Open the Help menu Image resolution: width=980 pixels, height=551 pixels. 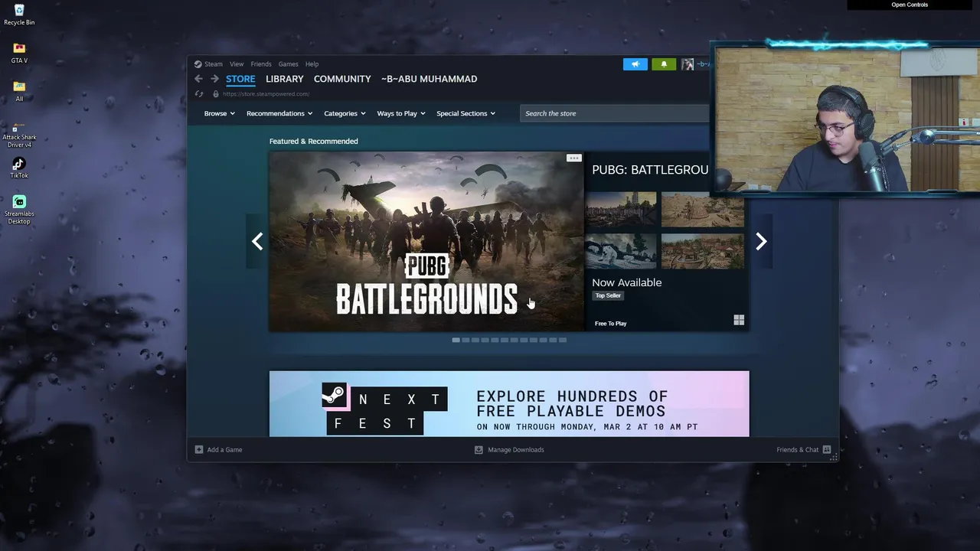(x=312, y=64)
